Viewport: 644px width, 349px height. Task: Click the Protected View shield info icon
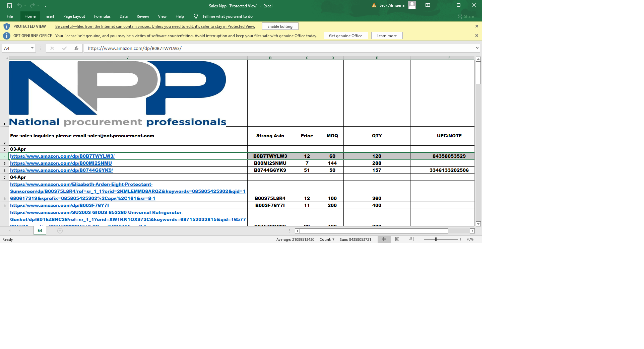click(6, 26)
